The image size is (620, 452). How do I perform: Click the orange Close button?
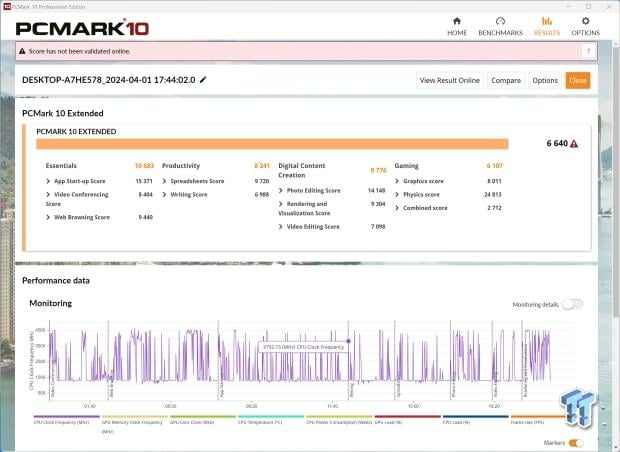(578, 80)
